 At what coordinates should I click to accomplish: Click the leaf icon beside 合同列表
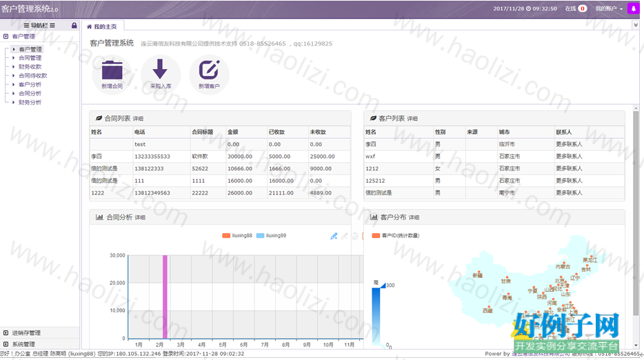pos(99,119)
